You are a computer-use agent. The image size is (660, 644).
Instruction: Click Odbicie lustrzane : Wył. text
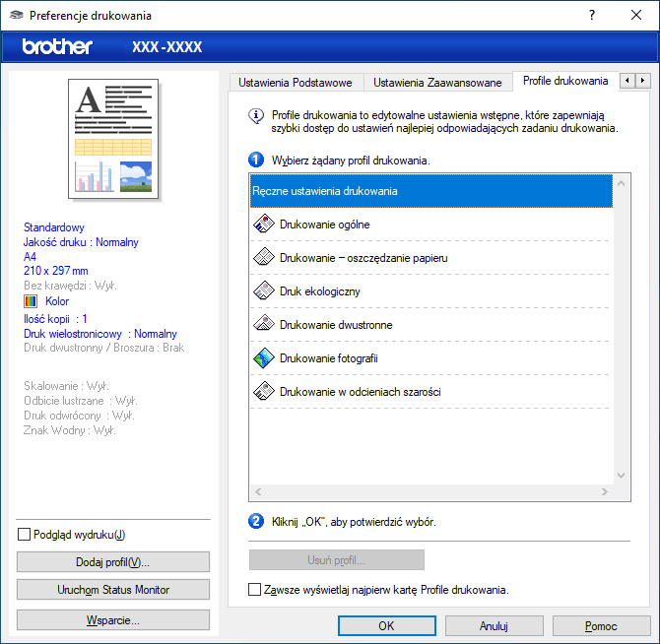click(81, 401)
